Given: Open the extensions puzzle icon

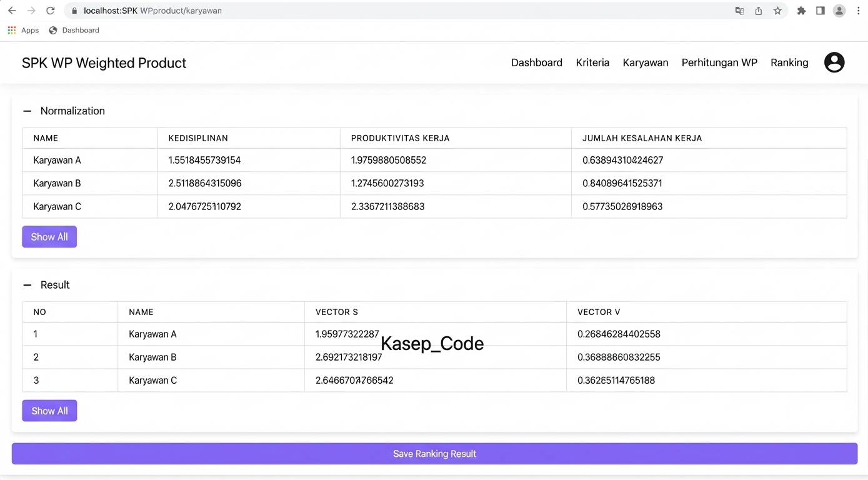Looking at the screenshot, I should (x=801, y=11).
